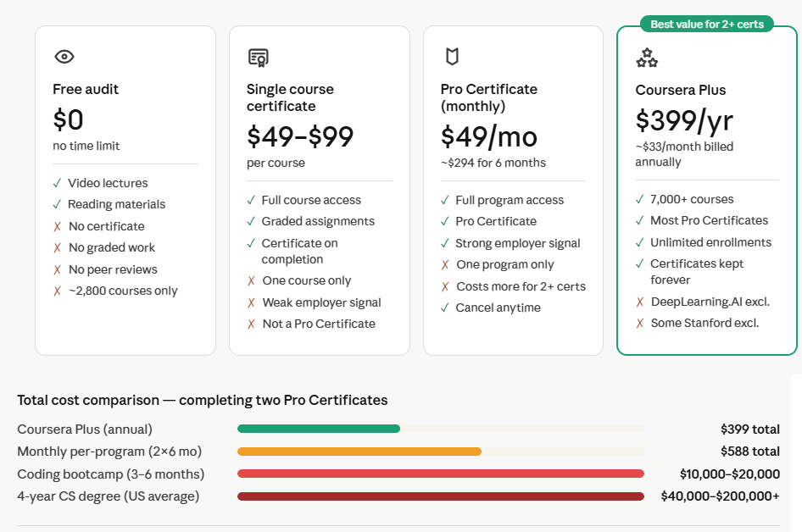This screenshot has width=802, height=532.
Task: Click the check mark beside 'Full course access'
Action: tap(251, 200)
